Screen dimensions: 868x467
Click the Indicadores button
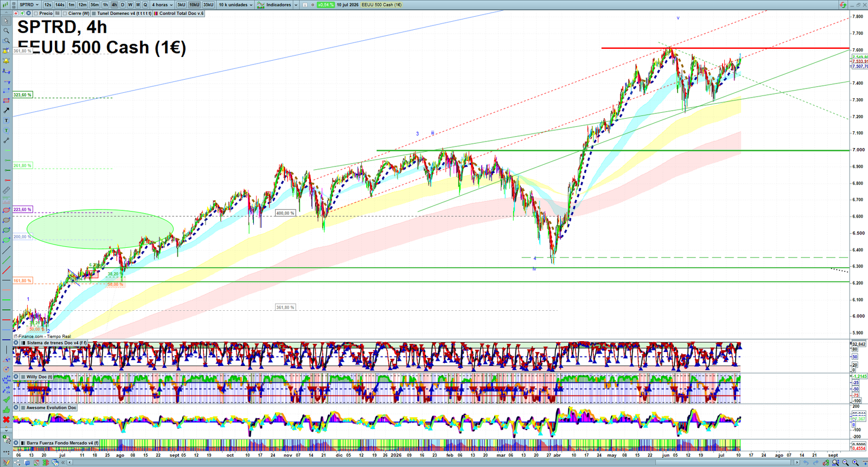[x=278, y=5]
